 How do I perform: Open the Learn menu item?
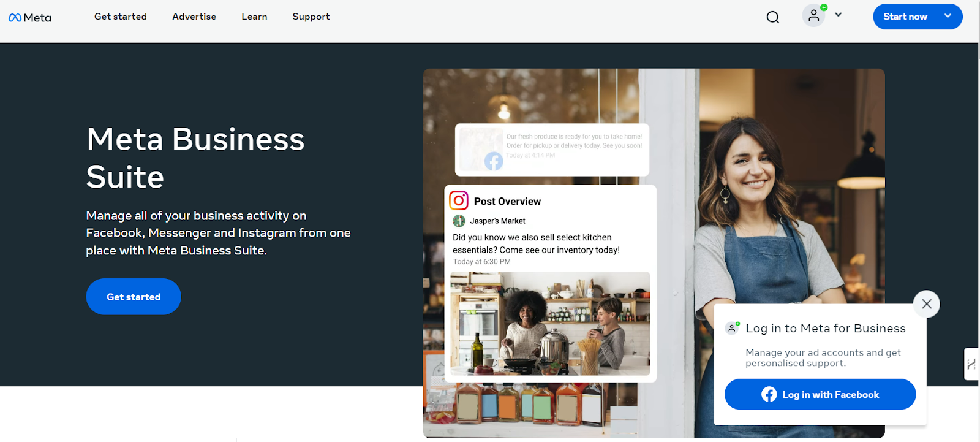click(x=254, y=17)
